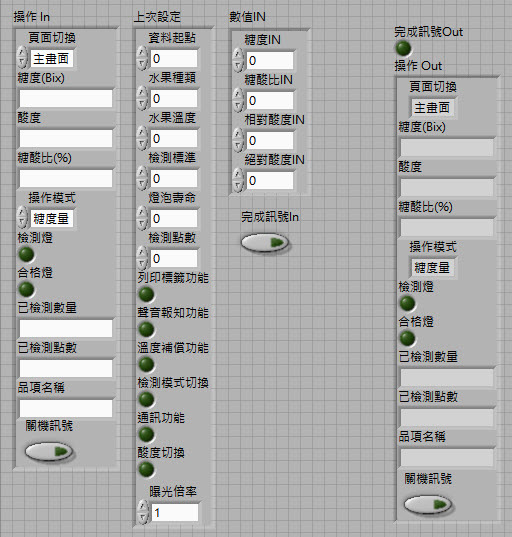512x537 pixels.
Task: Click the 檢測標準 numeric field
Action: pyautogui.click(x=174, y=178)
